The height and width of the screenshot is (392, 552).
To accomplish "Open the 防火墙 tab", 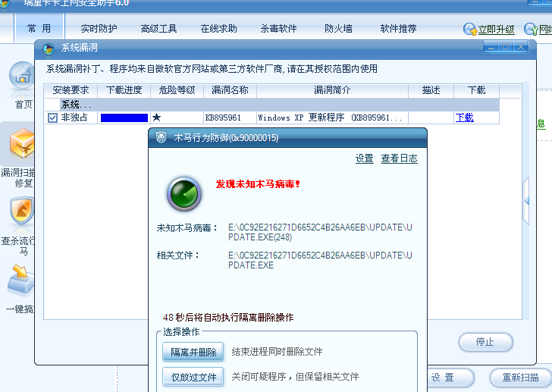I will 338,29.
